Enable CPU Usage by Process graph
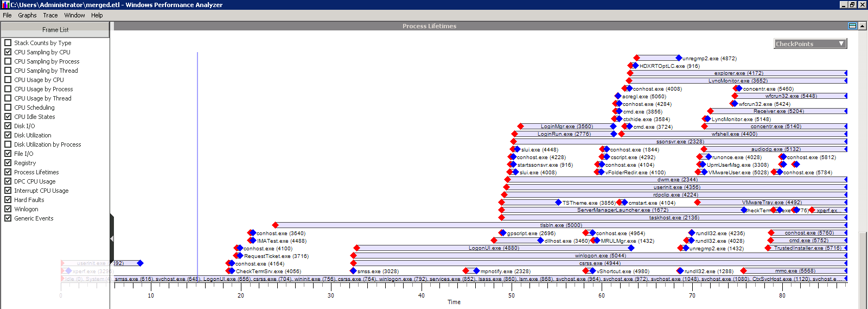This screenshot has height=309, width=868. (8, 89)
